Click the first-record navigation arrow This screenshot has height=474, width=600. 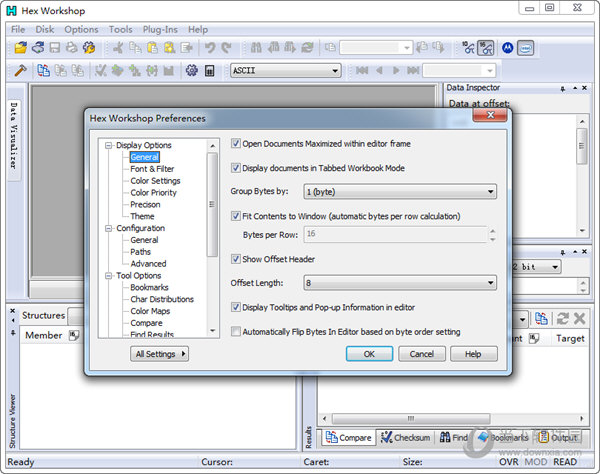(x=362, y=70)
